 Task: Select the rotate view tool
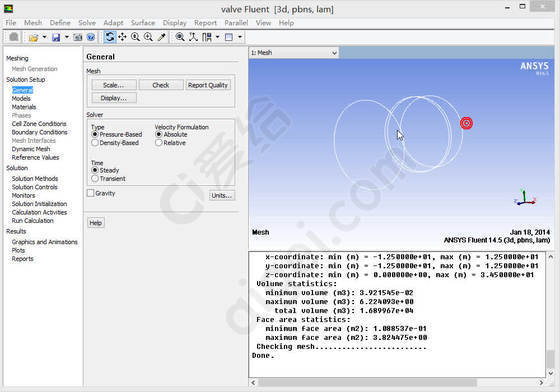(110, 37)
